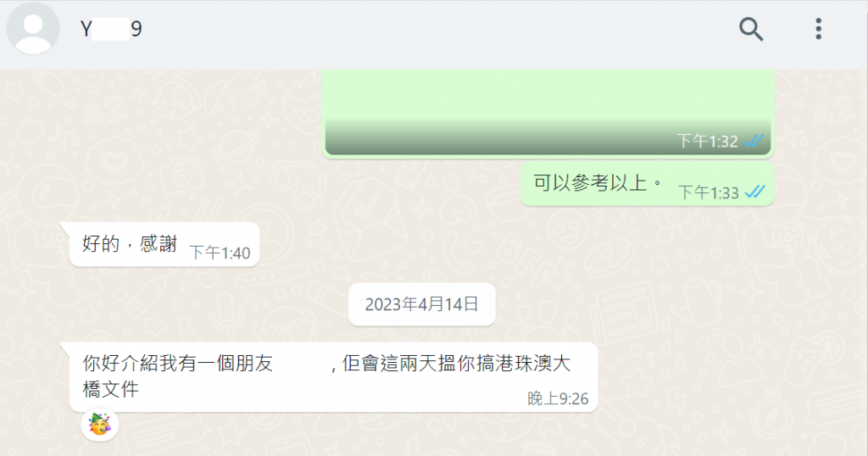Click the 好的，感謝 received message
Screen dimensions: 868x456
[x=164, y=245]
